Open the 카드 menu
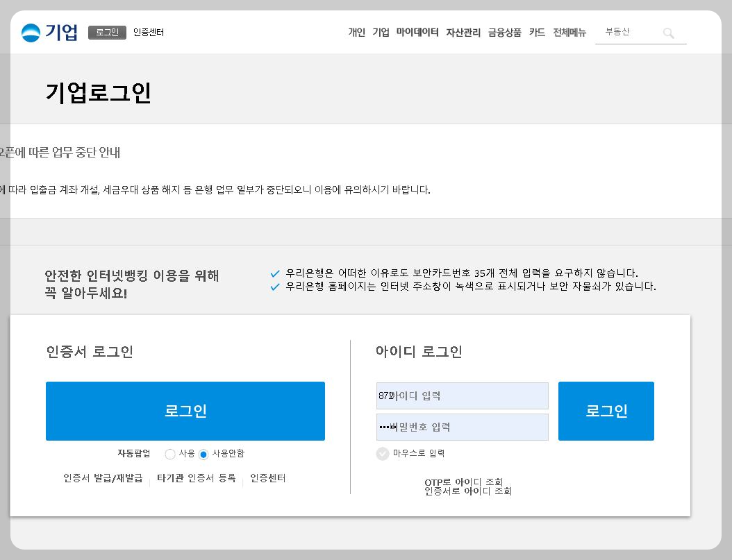732x560 pixels. pos(537,32)
